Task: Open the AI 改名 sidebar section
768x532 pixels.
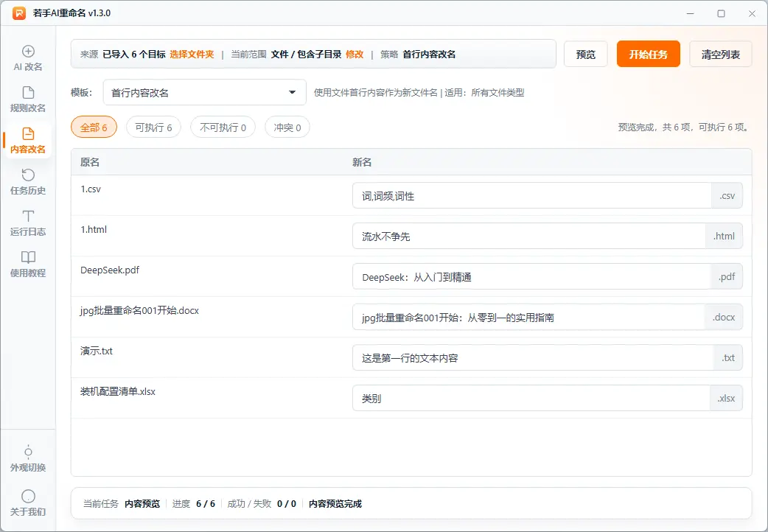Action: pos(28,59)
